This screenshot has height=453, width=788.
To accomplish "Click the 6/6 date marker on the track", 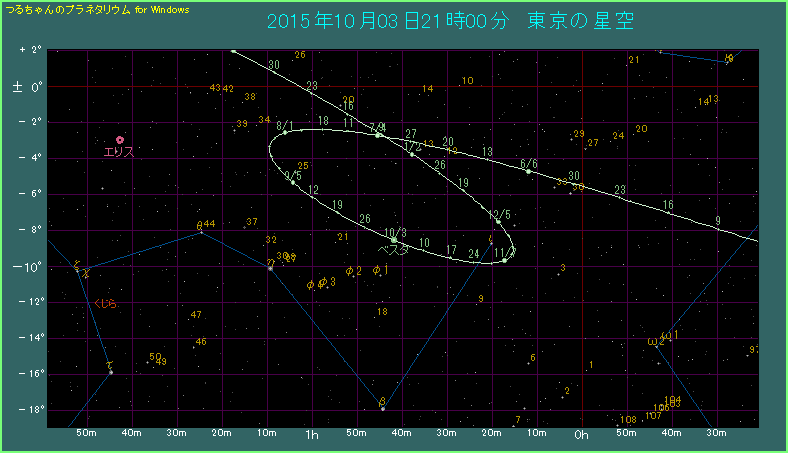I will click(529, 171).
